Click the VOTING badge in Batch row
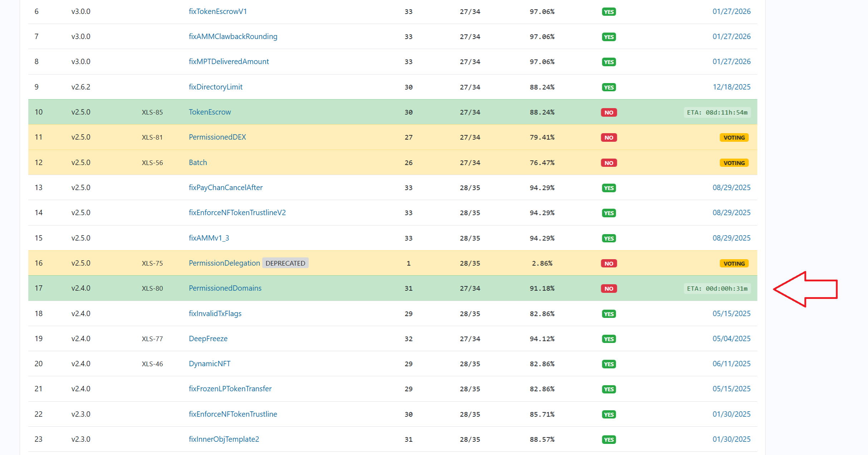 [734, 163]
